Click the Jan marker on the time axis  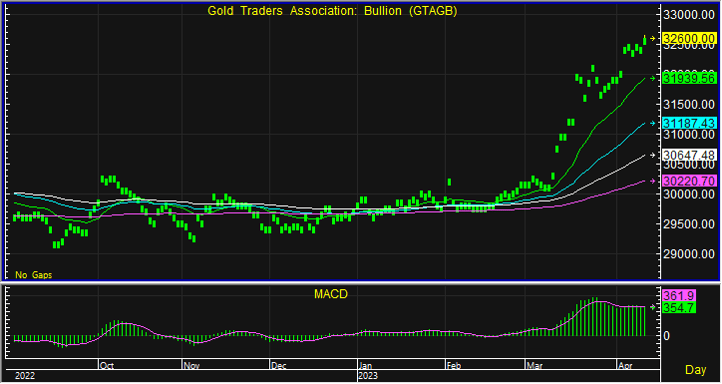[366, 366]
